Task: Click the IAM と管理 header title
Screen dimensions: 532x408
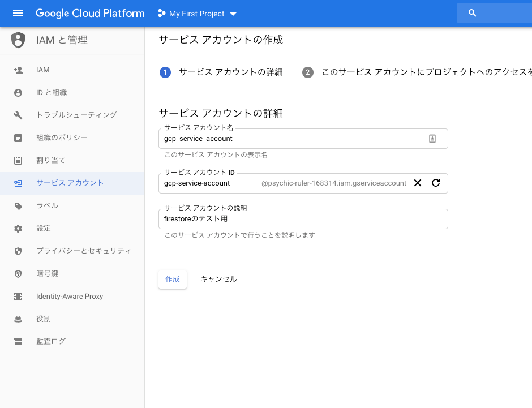Action: tap(62, 40)
